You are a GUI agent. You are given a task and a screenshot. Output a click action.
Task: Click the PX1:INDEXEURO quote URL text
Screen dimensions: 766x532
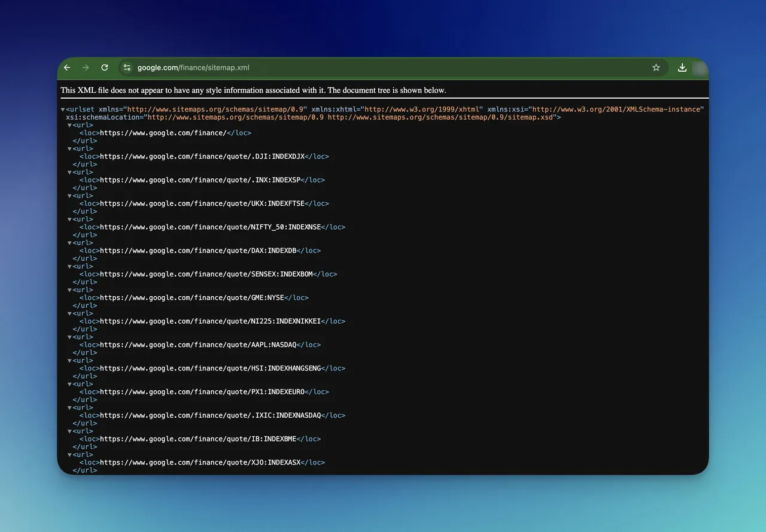202,392
